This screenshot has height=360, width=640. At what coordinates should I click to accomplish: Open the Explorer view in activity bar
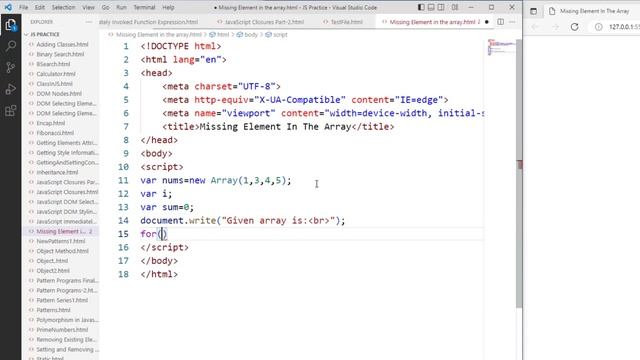pyautogui.click(x=11, y=25)
